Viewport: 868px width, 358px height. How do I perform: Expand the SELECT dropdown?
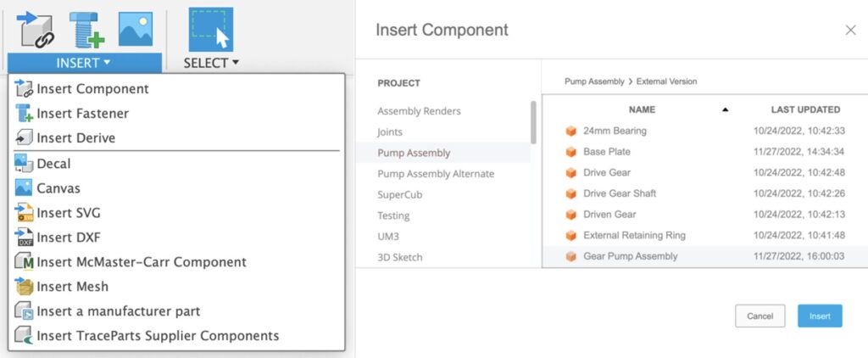[x=211, y=63]
